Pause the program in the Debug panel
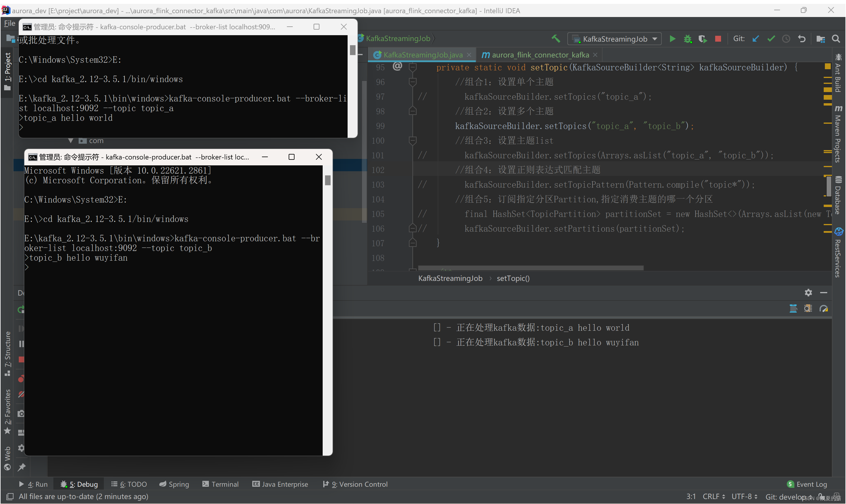The image size is (846, 504). tap(21, 344)
